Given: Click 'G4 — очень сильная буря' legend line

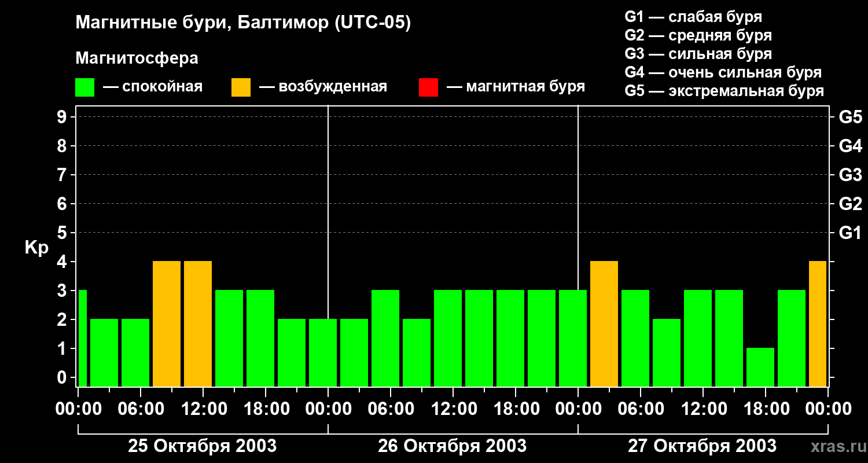Looking at the screenshot, I should pos(723,72).
